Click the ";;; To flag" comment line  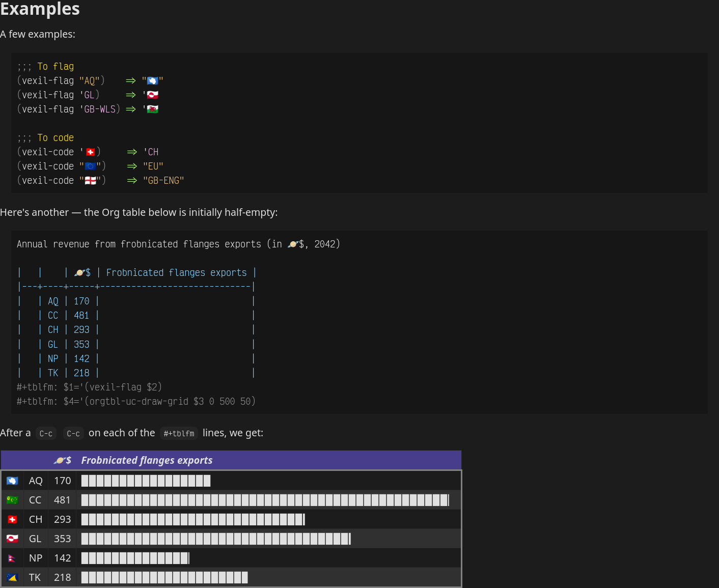[x=45, y=66]
